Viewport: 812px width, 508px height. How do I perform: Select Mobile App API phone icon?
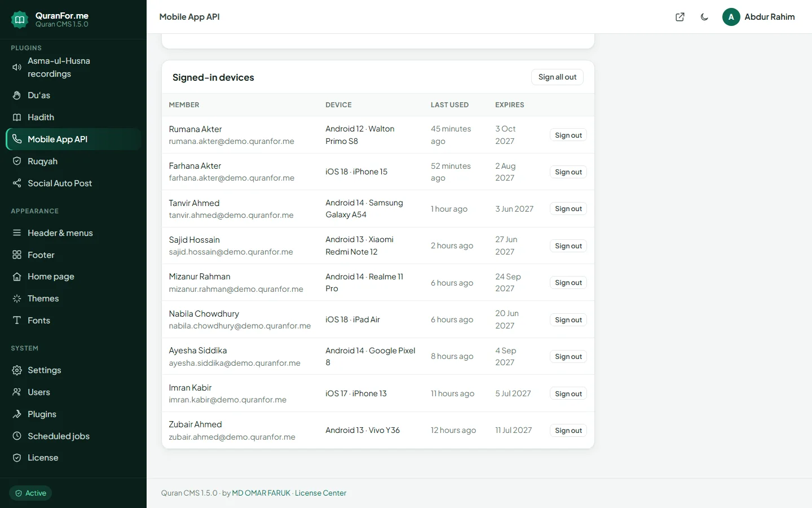coord(17,139)
